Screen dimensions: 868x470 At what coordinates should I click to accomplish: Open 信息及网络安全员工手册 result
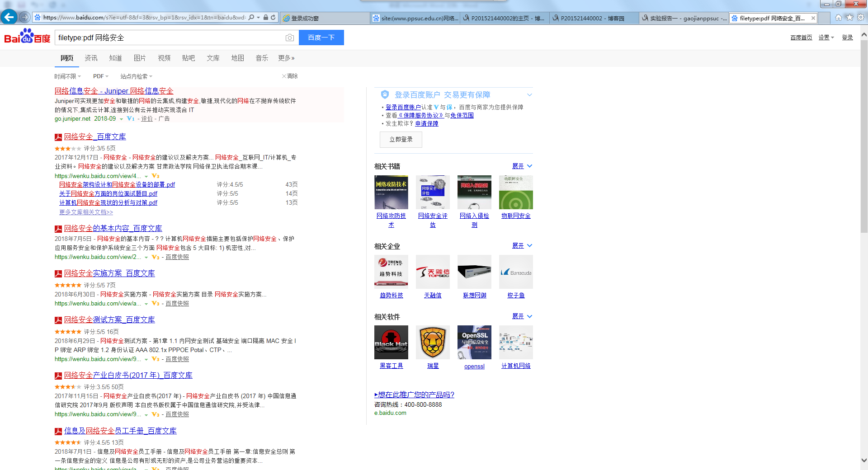[120, 431]
